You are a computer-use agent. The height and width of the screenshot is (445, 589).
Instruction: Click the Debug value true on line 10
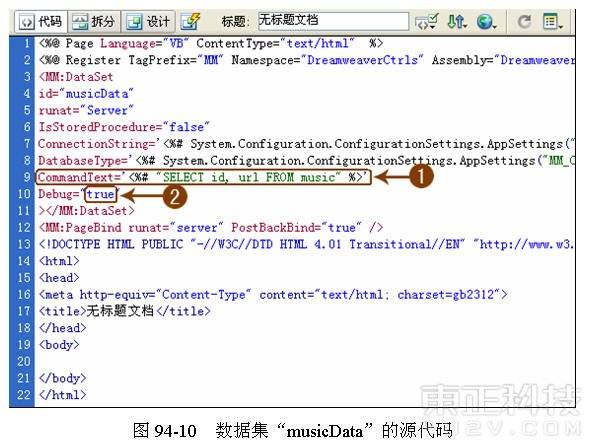[x=100, y=195]
